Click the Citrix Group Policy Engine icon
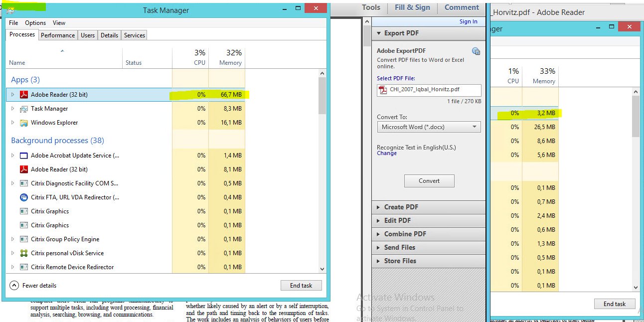Screen dimensions: 644x322 point(23,239)
